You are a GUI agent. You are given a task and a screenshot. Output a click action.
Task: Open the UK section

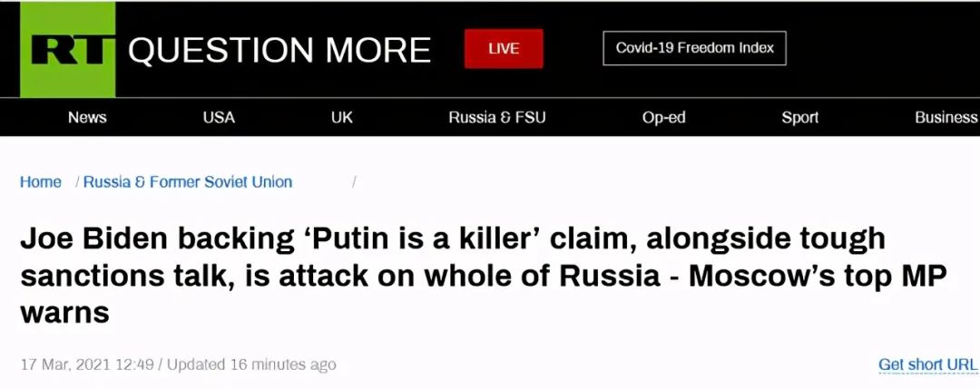pyautogui.click(x=342, y=117)
